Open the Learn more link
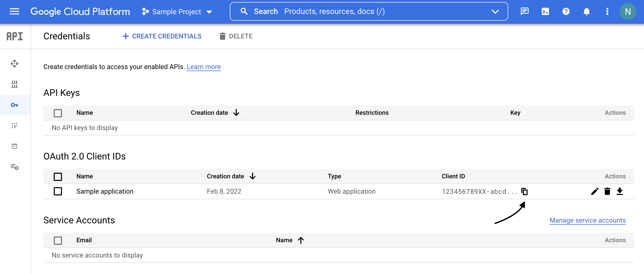Screen dimensions: 644x274 [204, 67]
